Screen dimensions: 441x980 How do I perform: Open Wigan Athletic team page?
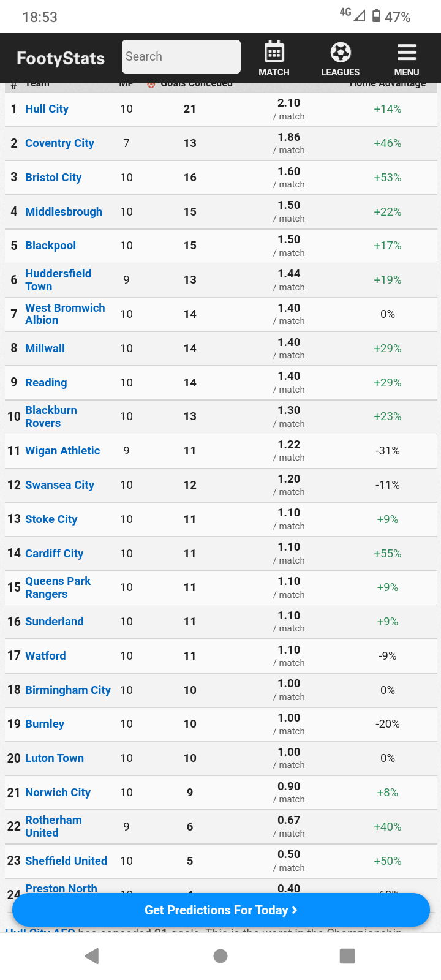62,451
